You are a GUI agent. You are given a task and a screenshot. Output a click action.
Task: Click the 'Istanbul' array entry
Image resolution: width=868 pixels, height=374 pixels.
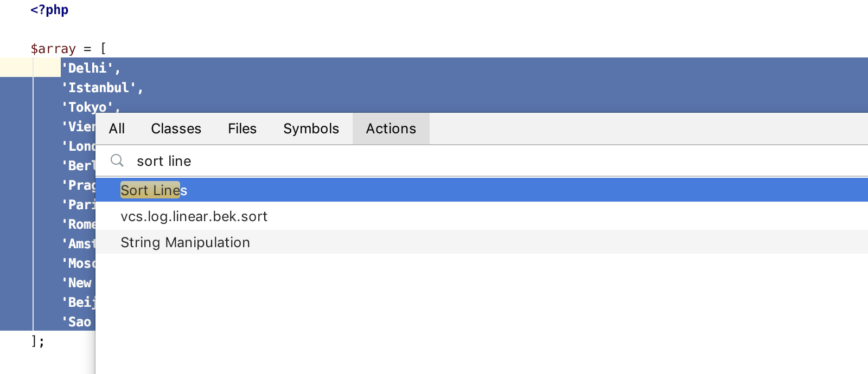[101, 87]
